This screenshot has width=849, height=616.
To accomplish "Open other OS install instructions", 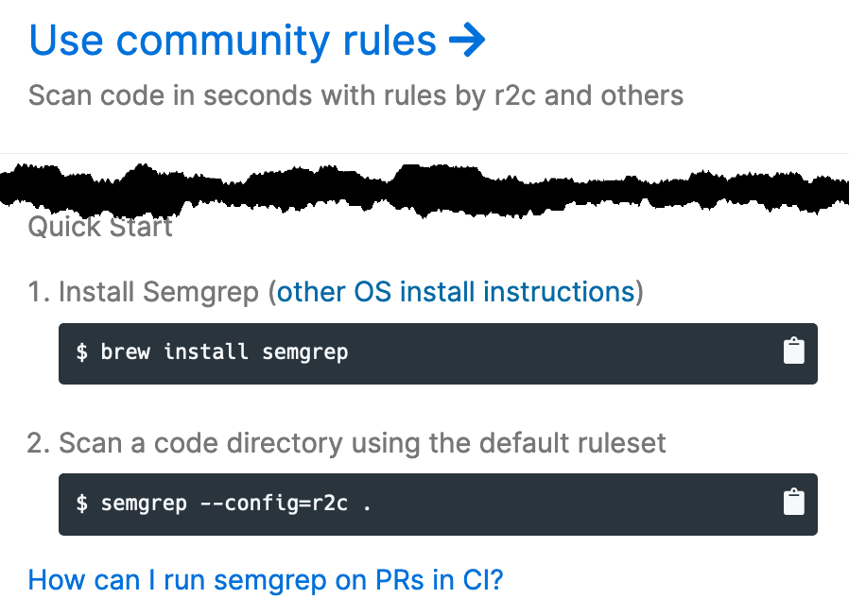I will [x=457, y=292].
